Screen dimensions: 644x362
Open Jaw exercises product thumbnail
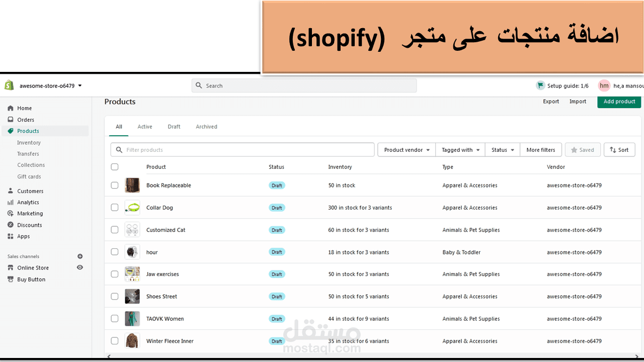click(132, 274)
